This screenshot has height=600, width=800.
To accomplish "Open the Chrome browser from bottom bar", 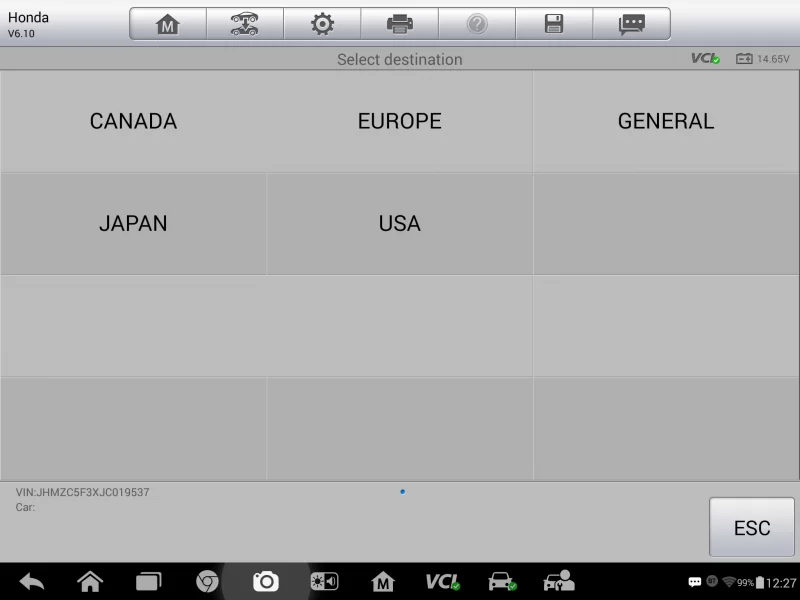I will point(207,581).
